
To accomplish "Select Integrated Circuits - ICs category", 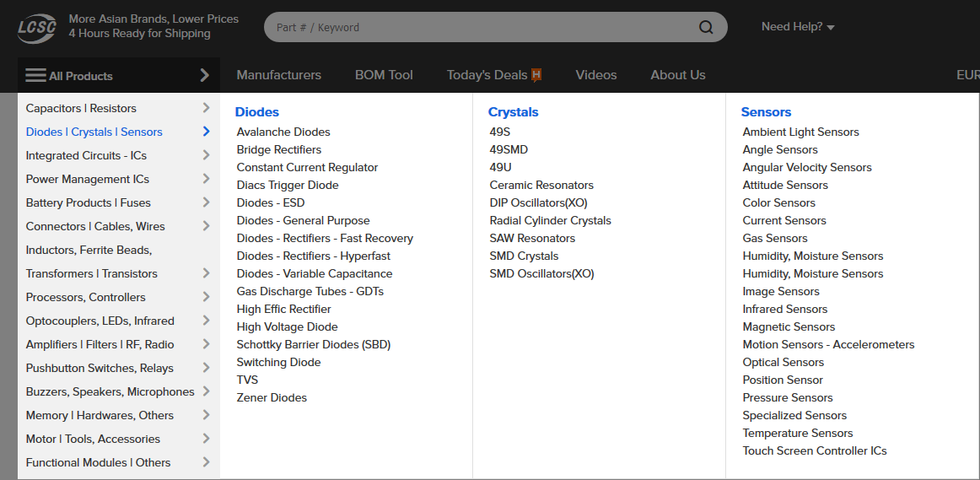I will pos(86,155).
